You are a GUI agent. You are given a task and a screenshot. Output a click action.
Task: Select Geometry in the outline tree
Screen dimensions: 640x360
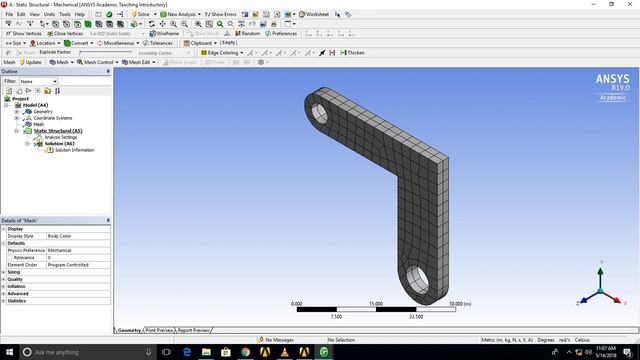[43, 111]
